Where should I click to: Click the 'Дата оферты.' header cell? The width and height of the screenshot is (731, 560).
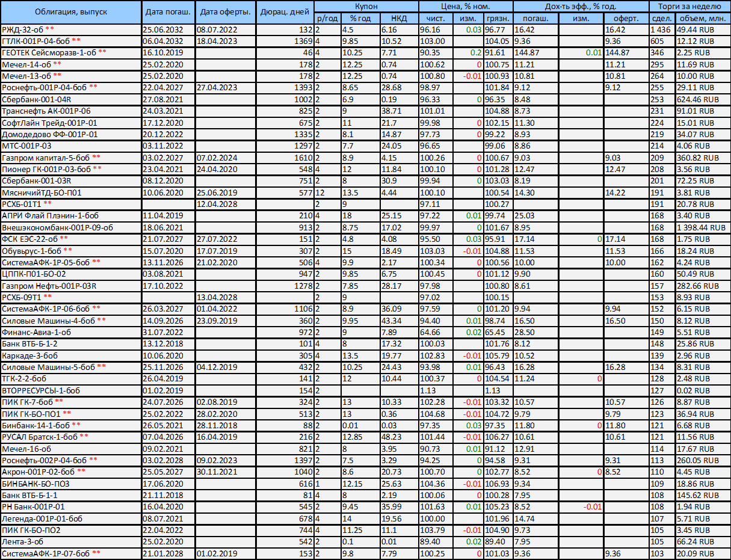[x=225, y=12]
